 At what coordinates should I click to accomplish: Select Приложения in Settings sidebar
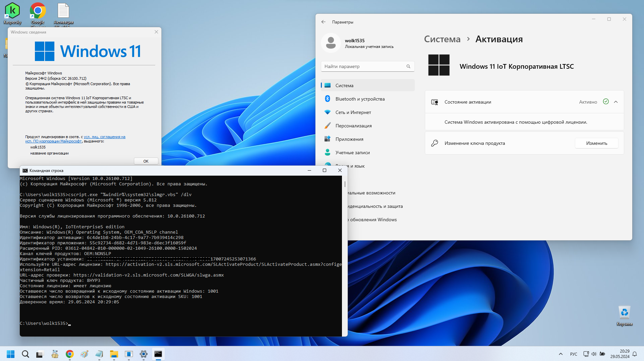(368, 139)
